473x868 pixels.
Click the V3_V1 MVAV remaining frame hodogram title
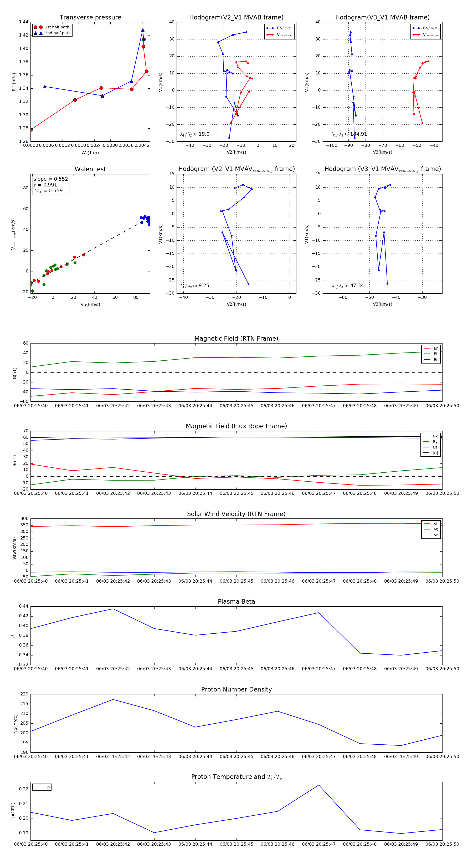pyautogui.click(x=382, y=169)
